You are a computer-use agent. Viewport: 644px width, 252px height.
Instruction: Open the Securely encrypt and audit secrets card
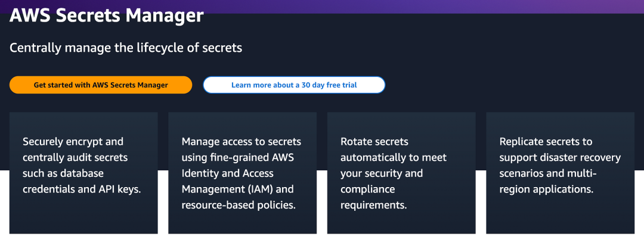(x=83, y=173)
